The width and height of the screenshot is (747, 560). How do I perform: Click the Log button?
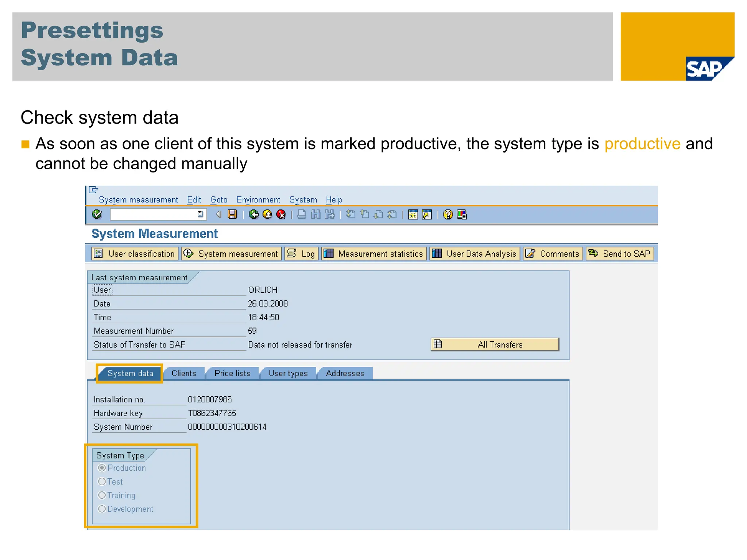click(302, 254)
